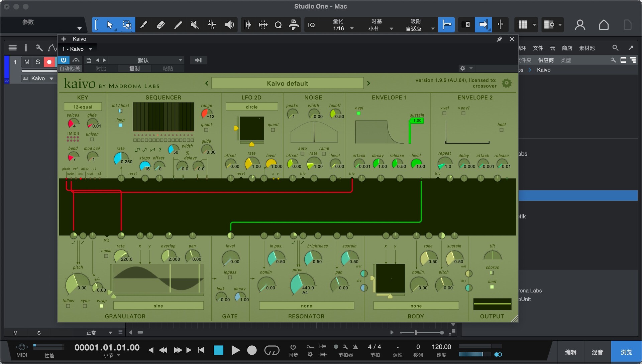Select the Mute tool
The height and width of the screenshot is (364, 642).
(195, 25)
